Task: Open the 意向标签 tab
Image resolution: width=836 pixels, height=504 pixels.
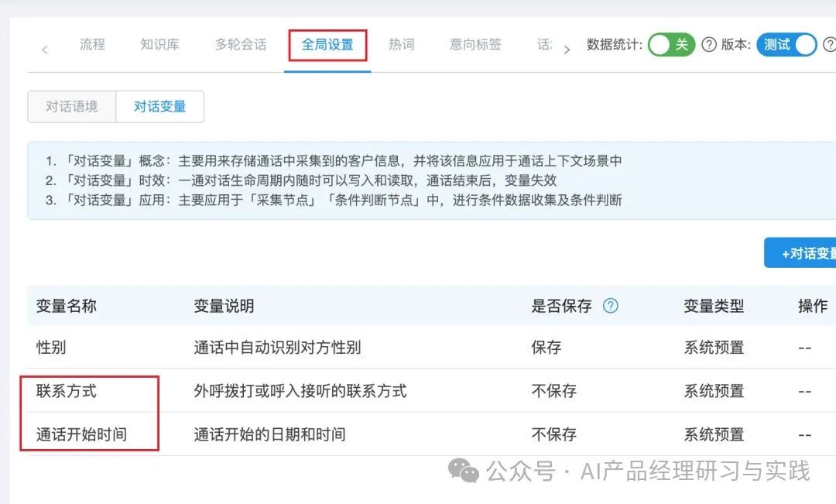Action: coord(475,44)
